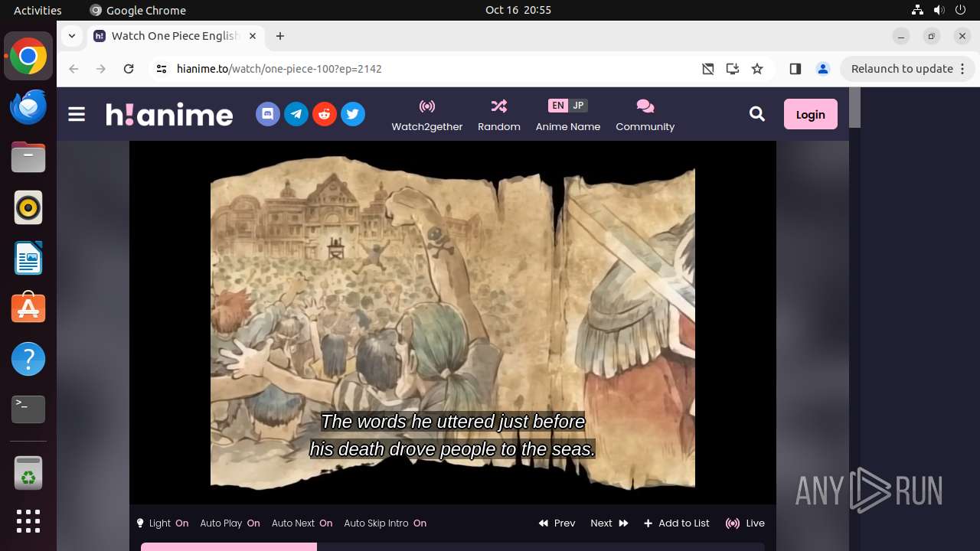Open the clock and calendar menu
This screenshot has height=551, width=980.
[x=518, y=10]
